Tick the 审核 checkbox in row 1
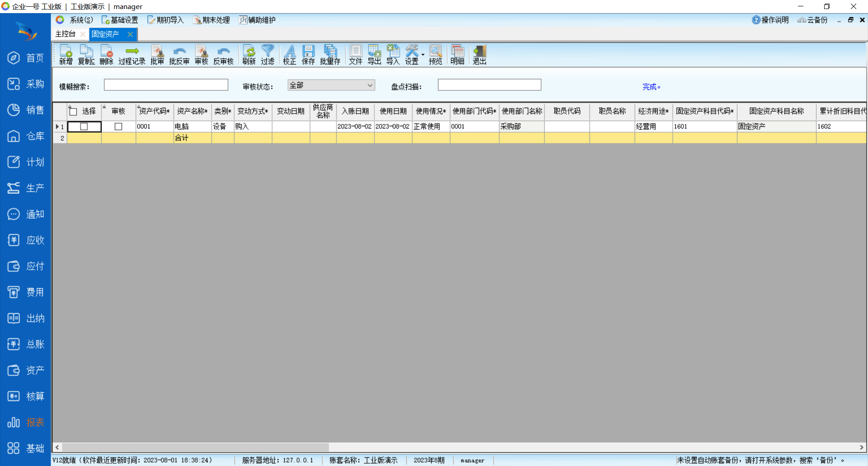The width and height of the screenshot is (868, 466). click(118, 127)
